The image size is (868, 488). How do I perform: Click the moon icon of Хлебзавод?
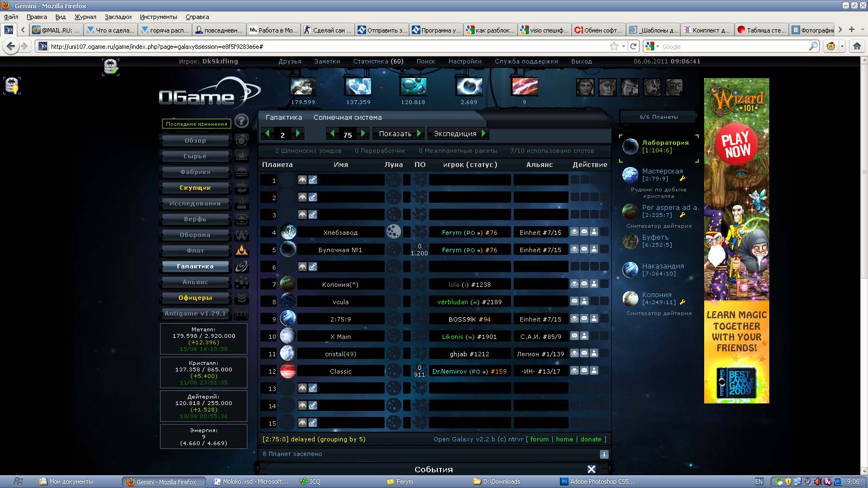point(393,232)
